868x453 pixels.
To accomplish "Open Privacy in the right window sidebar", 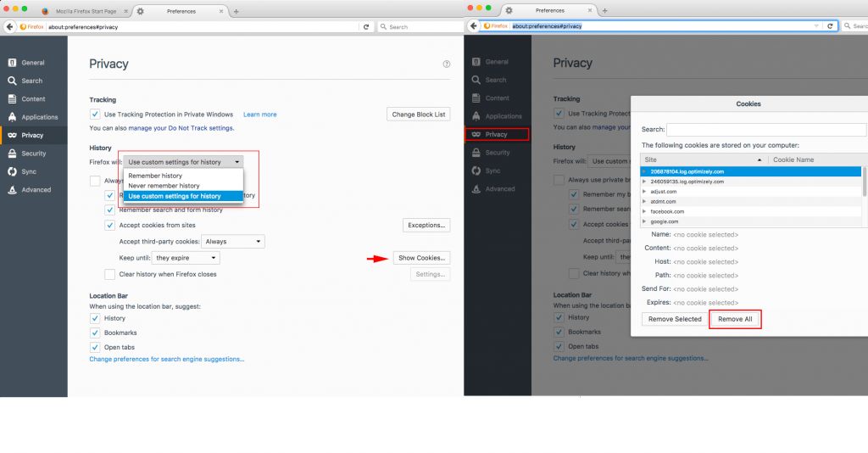I will coord(497,134).
